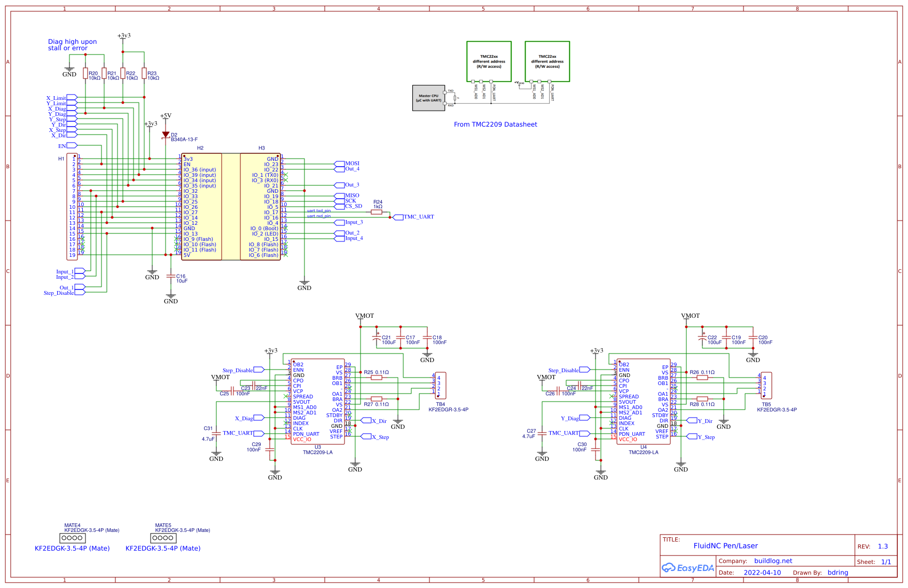Select the diode D2 B340A-13-F symbol
This screenshot has width=908, height=588.
click(166, 135)
